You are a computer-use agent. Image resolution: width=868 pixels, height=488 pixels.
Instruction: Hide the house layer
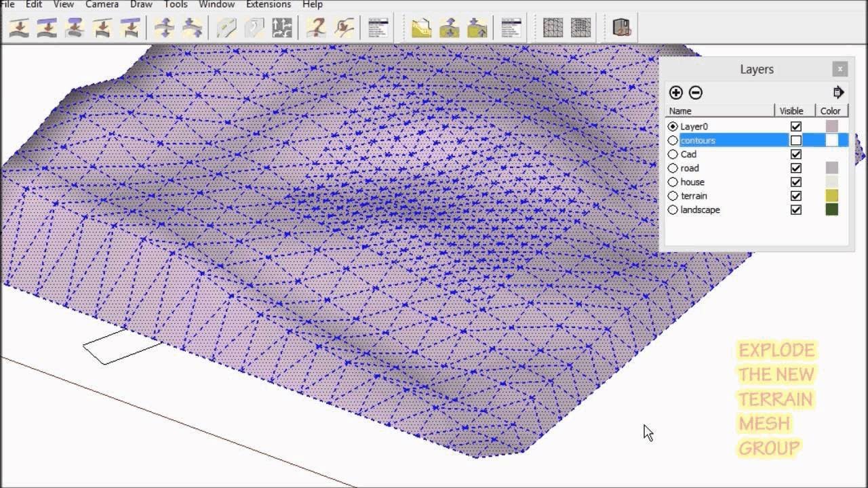(x=796, y=182)
